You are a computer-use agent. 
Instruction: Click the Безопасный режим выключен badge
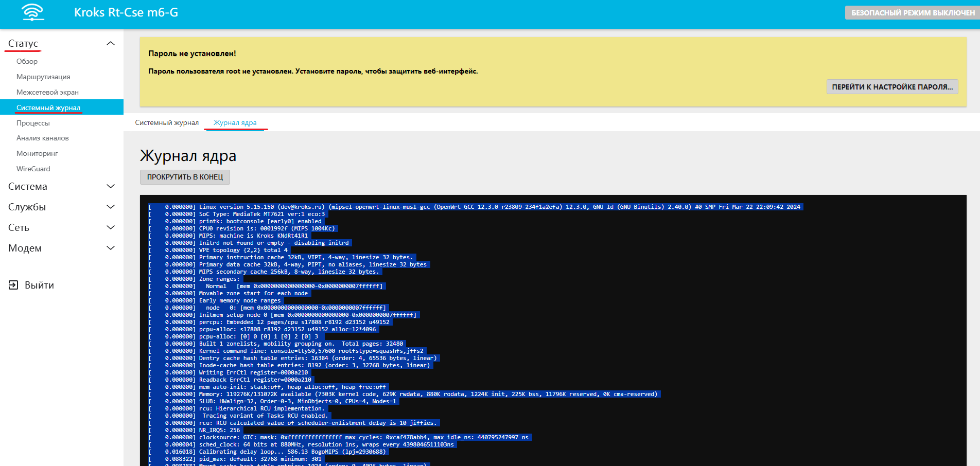912,13
